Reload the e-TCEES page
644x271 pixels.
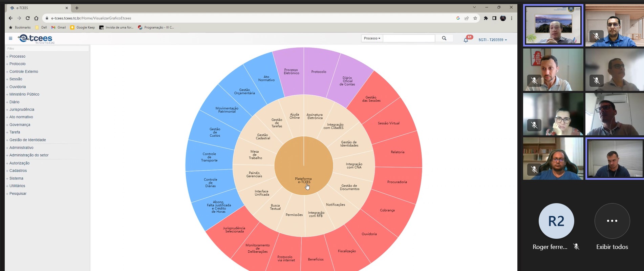[x=28, y=18]
